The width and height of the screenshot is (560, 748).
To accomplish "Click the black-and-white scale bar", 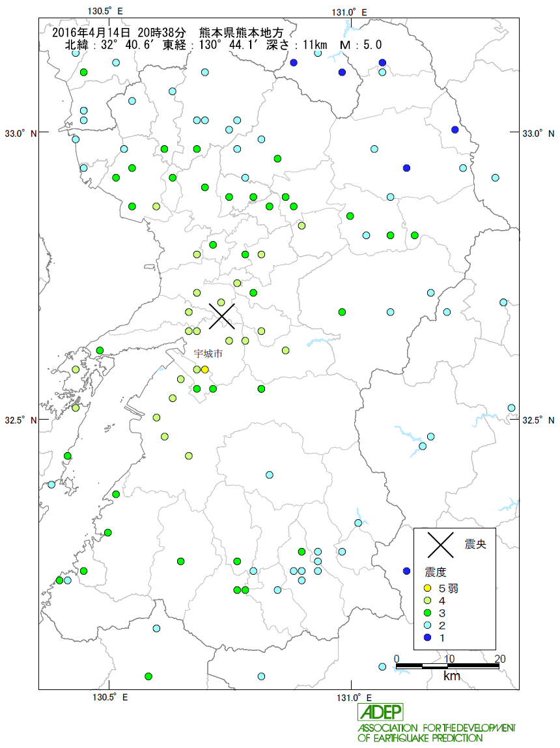I will pos(447,665).
